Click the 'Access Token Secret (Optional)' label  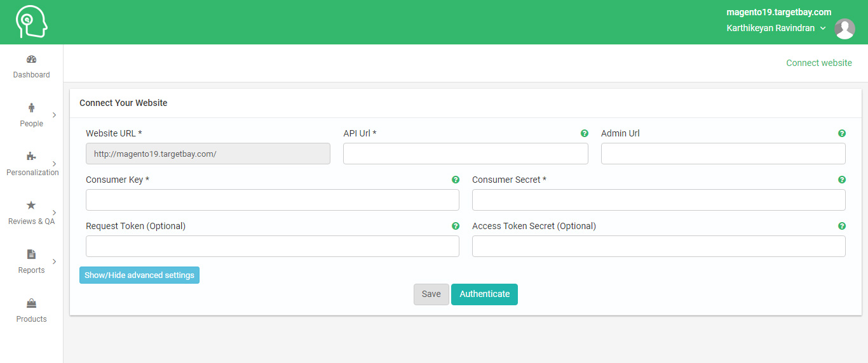pos(534,226)
